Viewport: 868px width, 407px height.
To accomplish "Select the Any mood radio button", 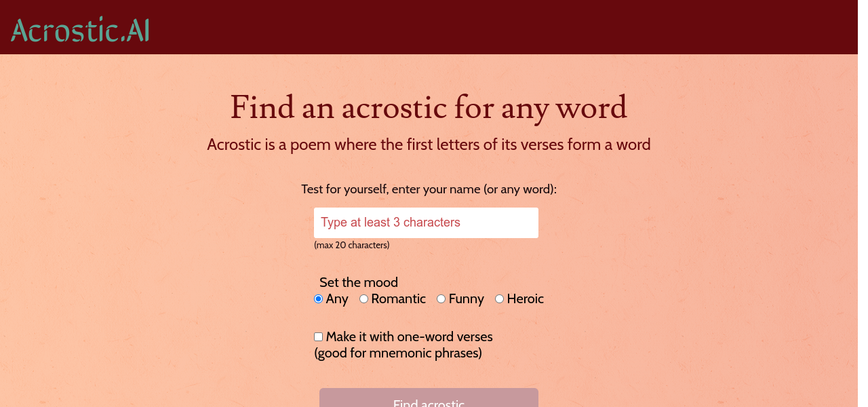I will (x=319, y=299).
